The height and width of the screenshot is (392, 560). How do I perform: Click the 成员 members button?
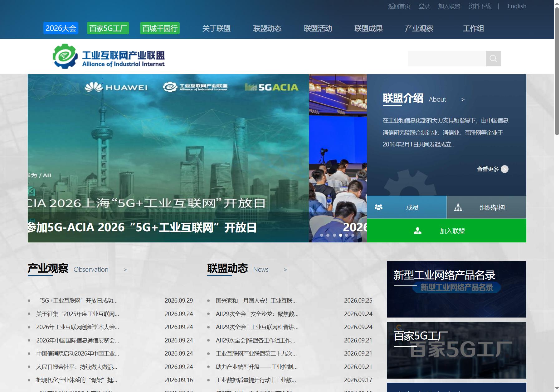tap(407, 207)
